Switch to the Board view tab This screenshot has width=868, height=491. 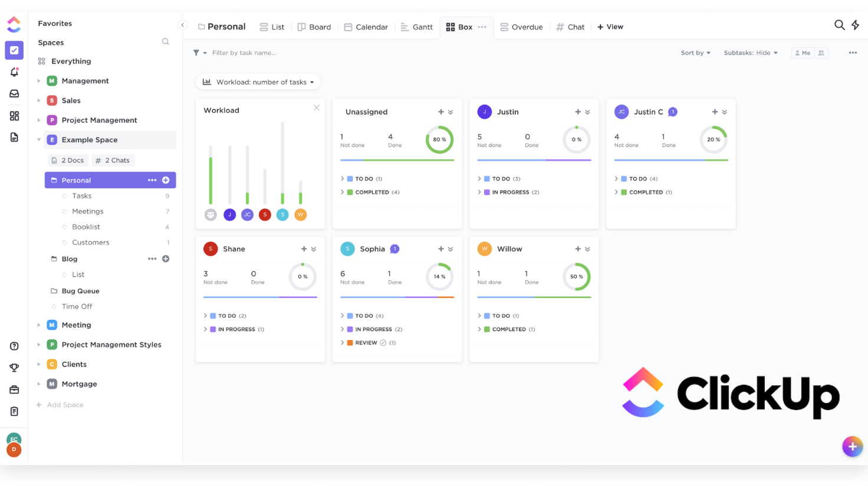314,27
